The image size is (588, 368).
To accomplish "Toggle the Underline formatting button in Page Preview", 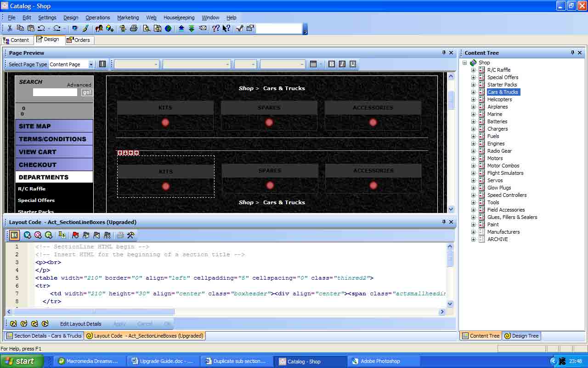I will pyautogui.click(x=353, y=64).
